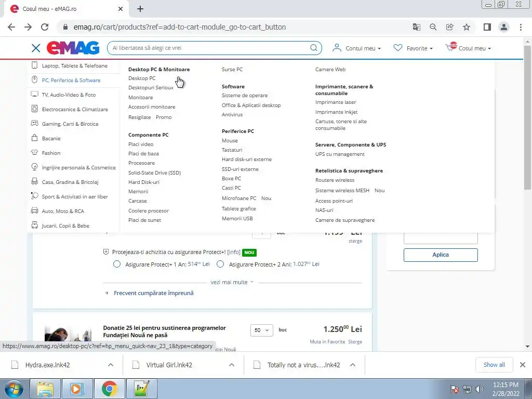This screenshot has width=532, height=399.
Task: Close the eMAG category menu with X icon
Action: pyautogui.click(x=36, y=48)
